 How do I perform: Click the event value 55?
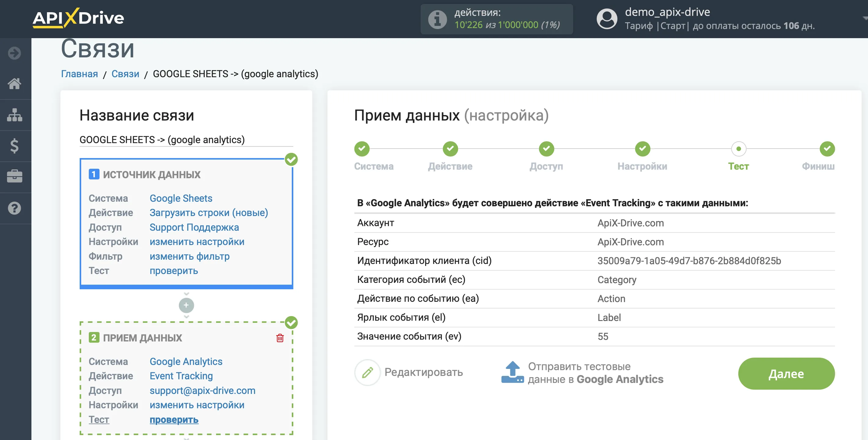pyautogui.click(x=603, y=336)
